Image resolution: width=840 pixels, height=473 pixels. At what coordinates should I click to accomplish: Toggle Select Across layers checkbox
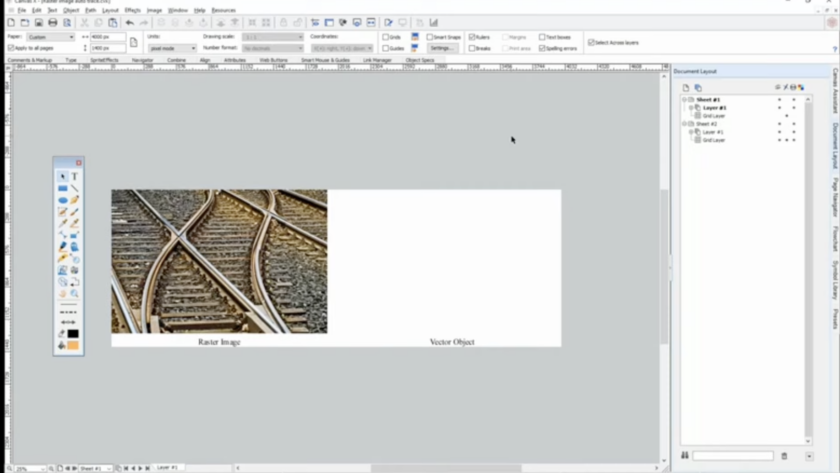coord(591,42)
